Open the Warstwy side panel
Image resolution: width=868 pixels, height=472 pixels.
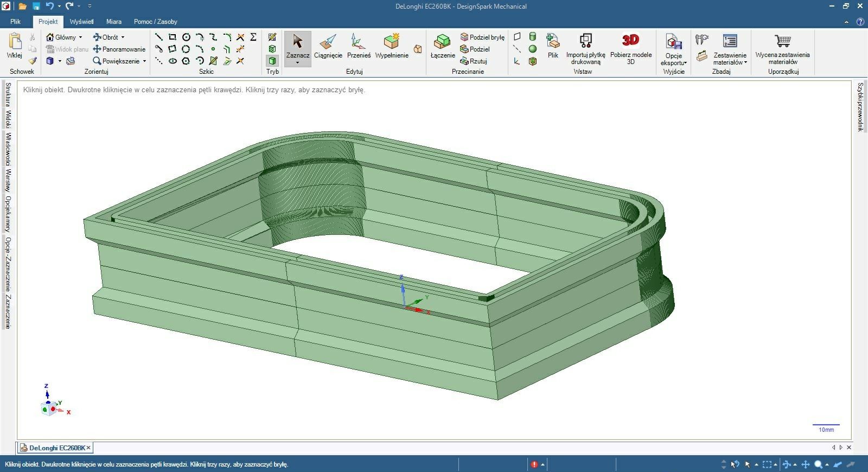click(8, 180)
